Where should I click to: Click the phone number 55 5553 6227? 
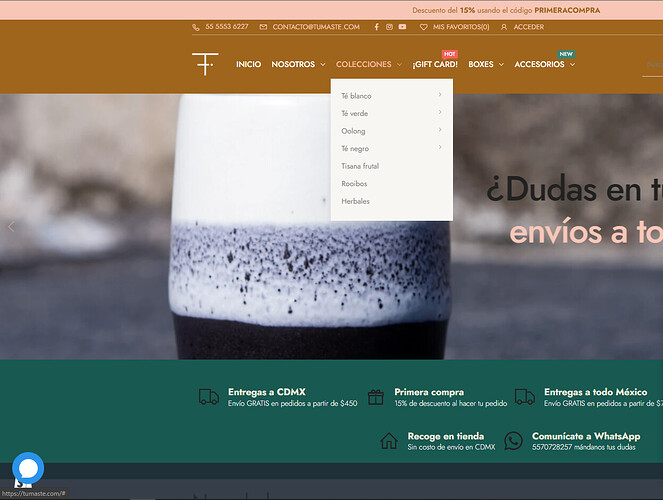click(x=227, y=27)
